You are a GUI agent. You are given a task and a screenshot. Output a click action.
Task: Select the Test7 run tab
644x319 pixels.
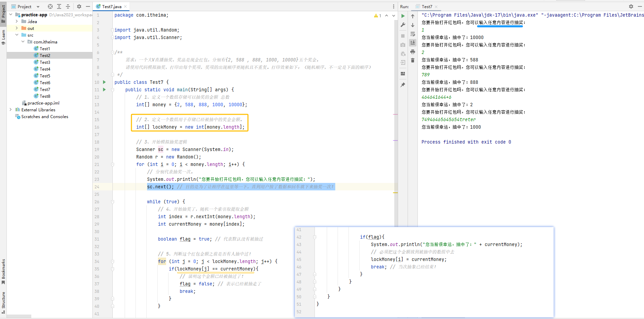[427, 6]
